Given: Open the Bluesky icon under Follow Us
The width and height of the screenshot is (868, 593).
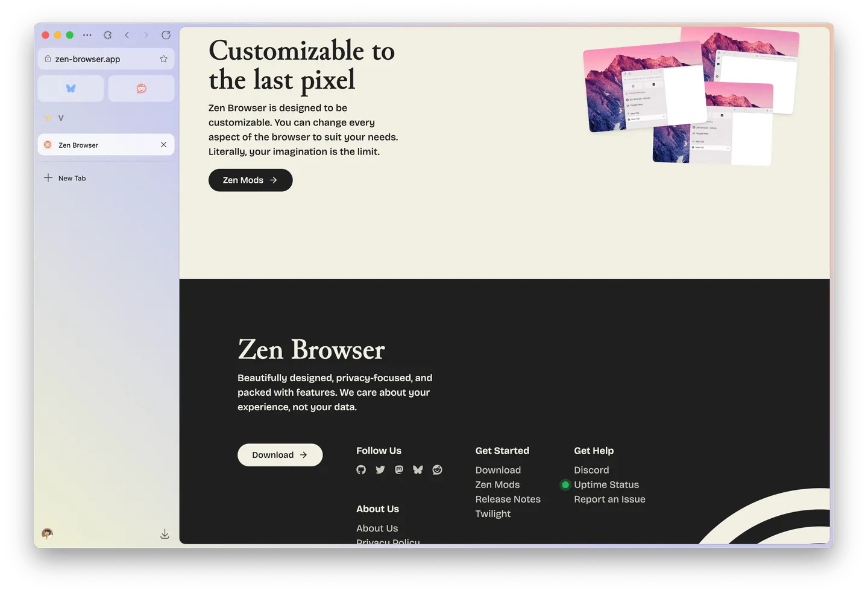Looking at the screenshot, I should (x=418, y=470).
